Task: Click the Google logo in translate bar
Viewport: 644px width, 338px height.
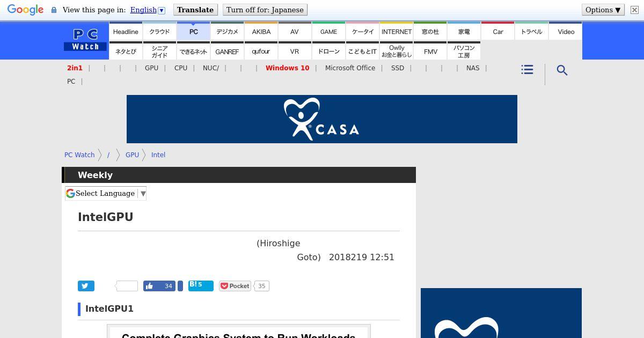Action: (25, 10)
